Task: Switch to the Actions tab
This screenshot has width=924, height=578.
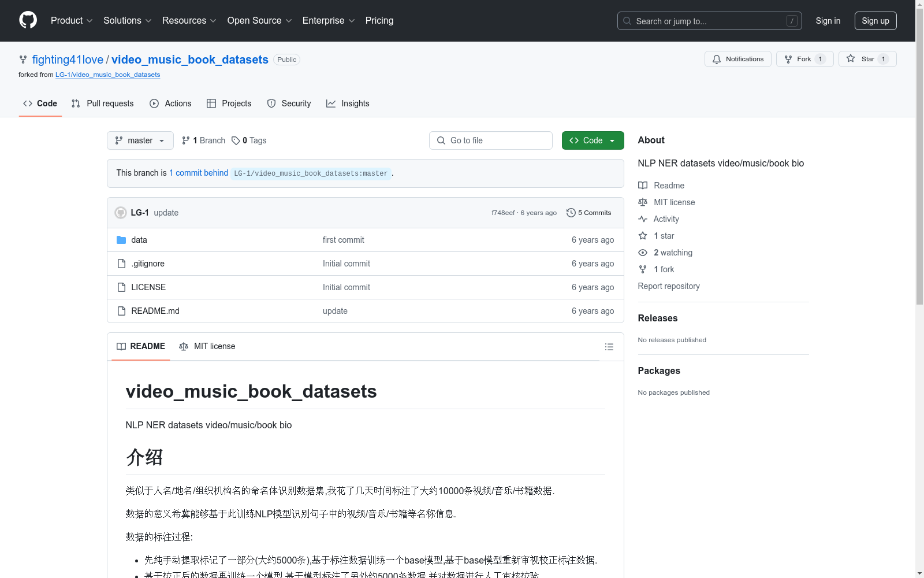Action: click(x=170, y=103)
